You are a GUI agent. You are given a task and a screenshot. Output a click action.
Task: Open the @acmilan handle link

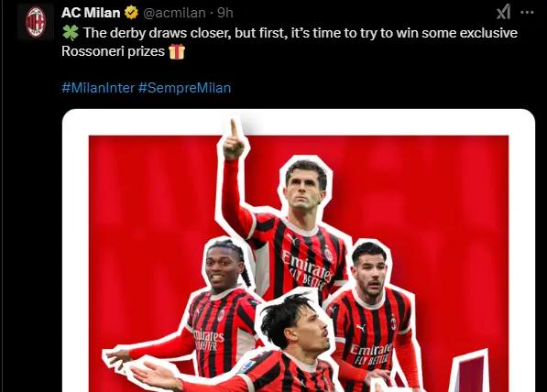174,13
